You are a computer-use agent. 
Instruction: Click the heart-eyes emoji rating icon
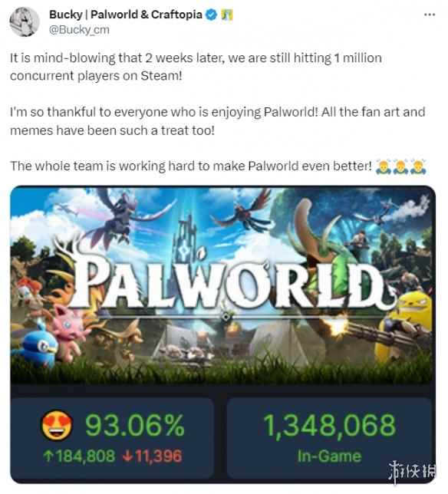click(57, 425)
